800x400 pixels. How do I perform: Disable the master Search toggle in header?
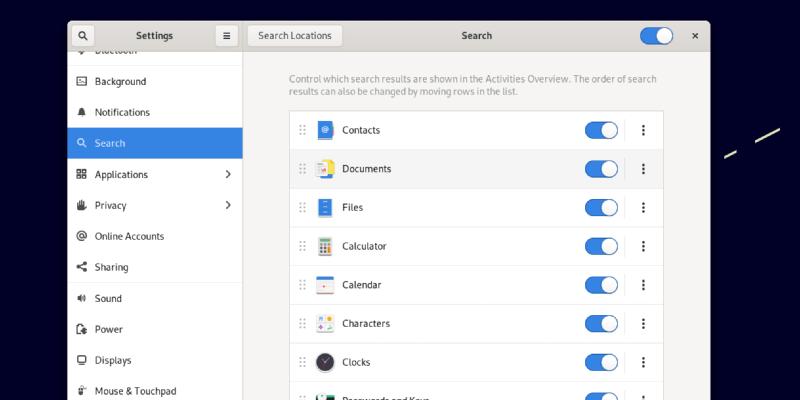click(656, 36)
